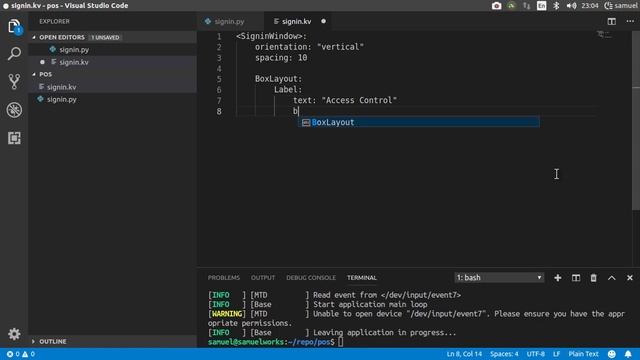Close the terminal panel

(x=629, y=278)
